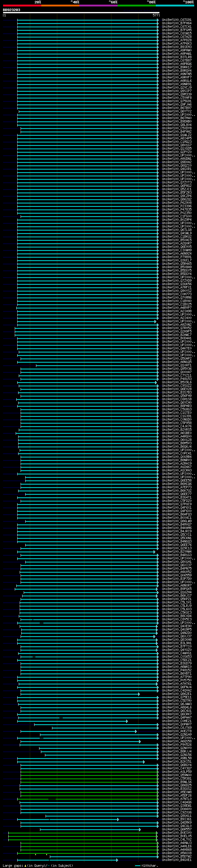Click the orange ~40% identity legend bar
Viewport: 197px width, 868px height.
point(60,6)
